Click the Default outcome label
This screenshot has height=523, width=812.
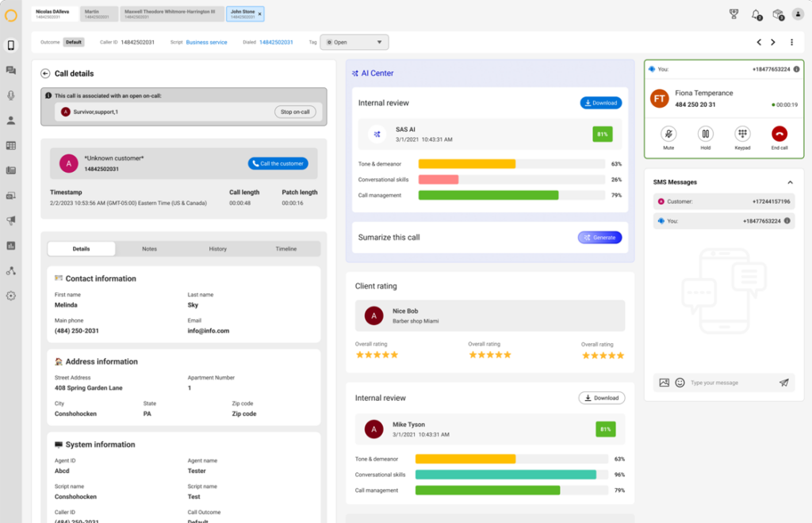(74, 43)
